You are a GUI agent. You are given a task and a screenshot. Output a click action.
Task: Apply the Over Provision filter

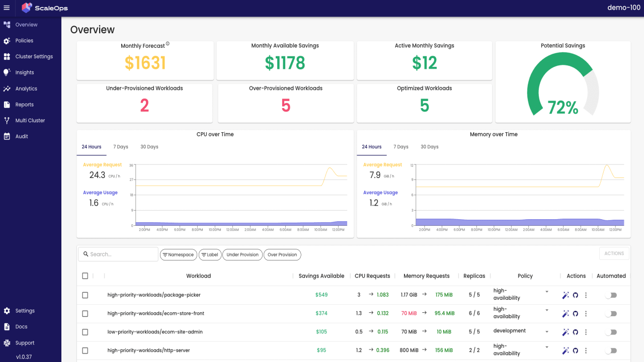[x=282, y=255]
